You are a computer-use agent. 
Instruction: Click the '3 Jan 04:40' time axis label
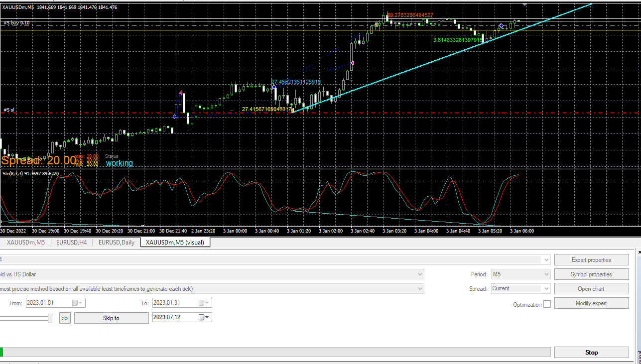[x=458, y=231]
